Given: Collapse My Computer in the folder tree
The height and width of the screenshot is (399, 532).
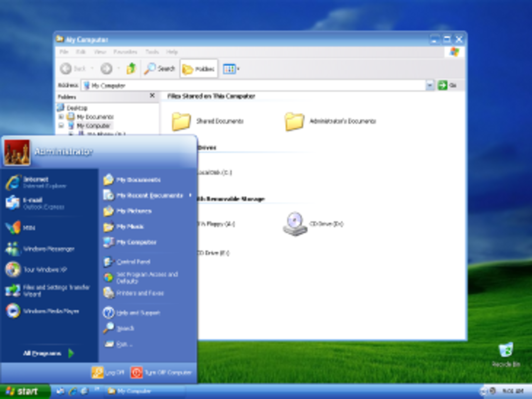Looking at the screenshot, I should [x=61, y=125].
